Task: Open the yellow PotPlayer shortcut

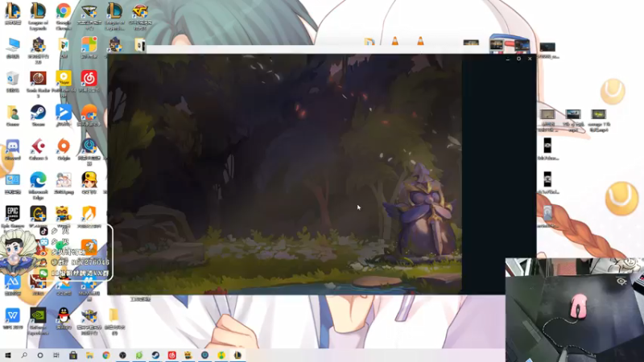Action: click(64, 79)
